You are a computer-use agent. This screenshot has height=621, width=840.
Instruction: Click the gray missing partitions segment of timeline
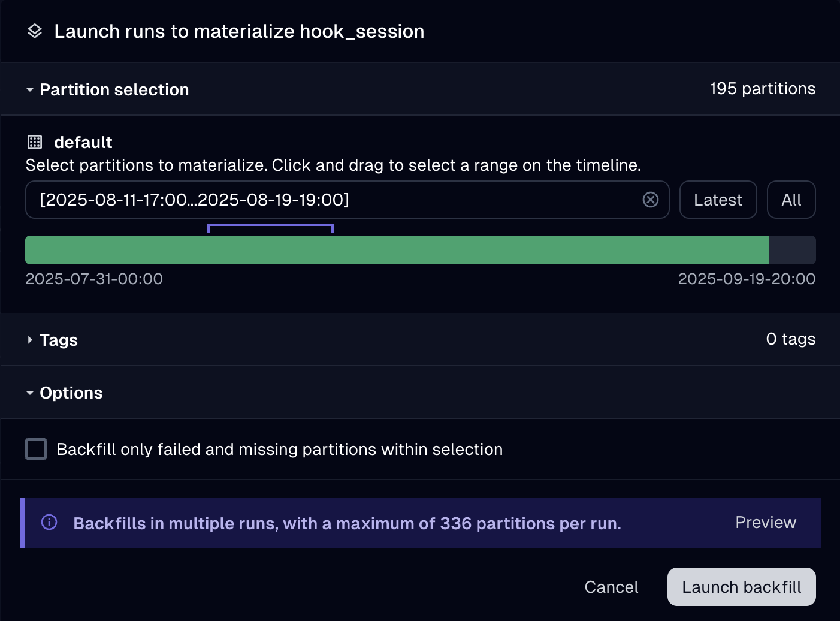(x=792, y=250)
